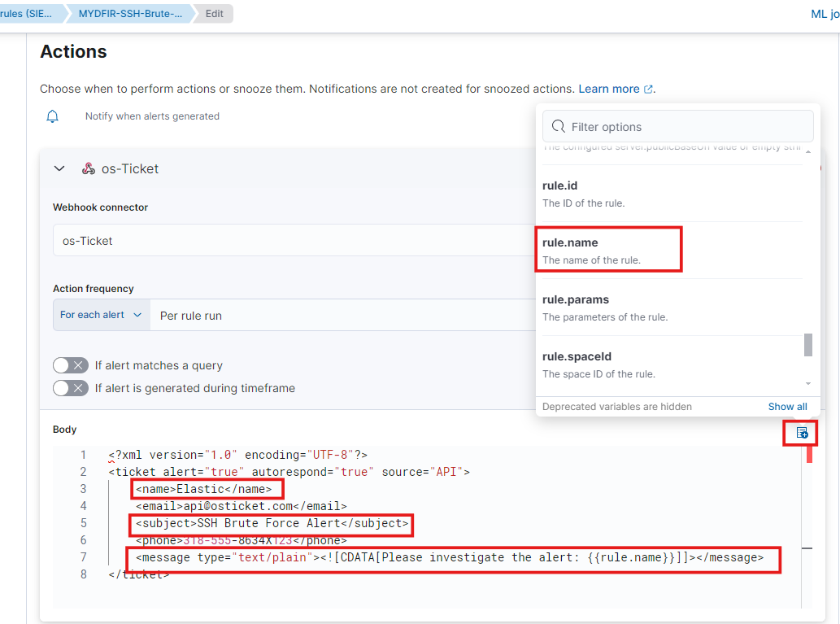Viewport: 840px width, 624px height.
Task: Click Show all deprecated variables
Action: (x=787, y=406)
